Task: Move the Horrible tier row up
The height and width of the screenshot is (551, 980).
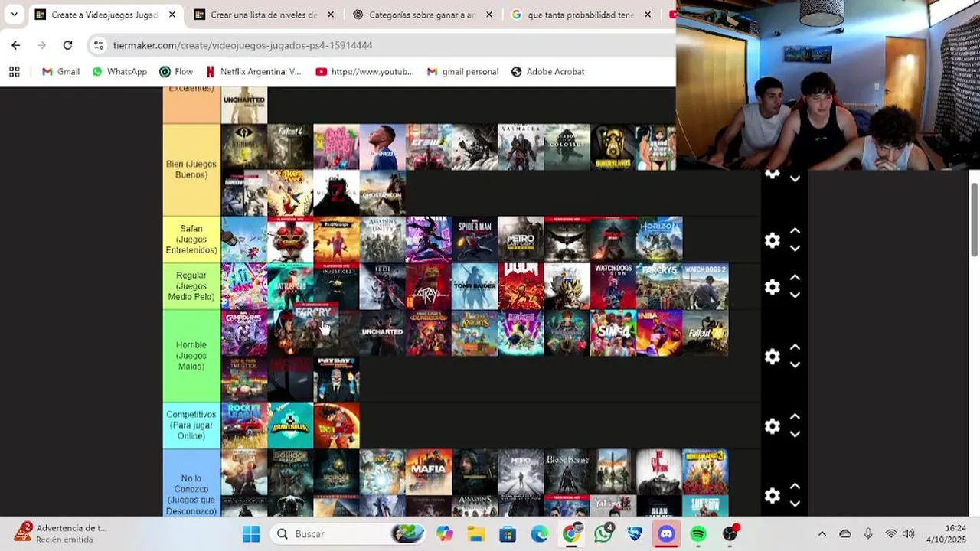Action: (795, 347)
